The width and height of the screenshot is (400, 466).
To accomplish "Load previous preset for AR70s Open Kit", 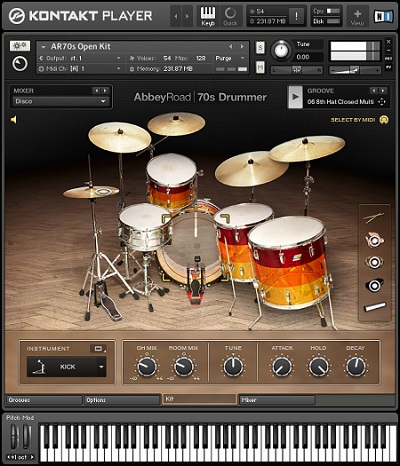I will point(230,47).
